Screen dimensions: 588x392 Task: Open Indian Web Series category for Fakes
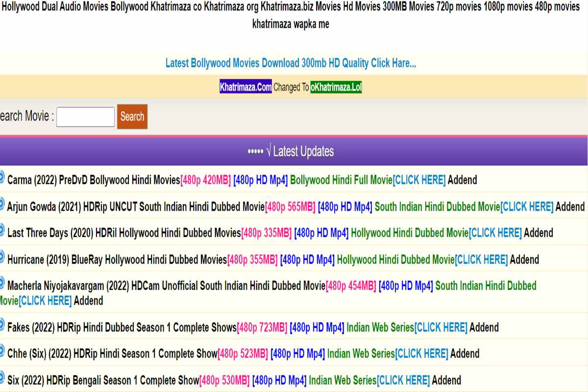pyautogui.click(x=380, y=327)
